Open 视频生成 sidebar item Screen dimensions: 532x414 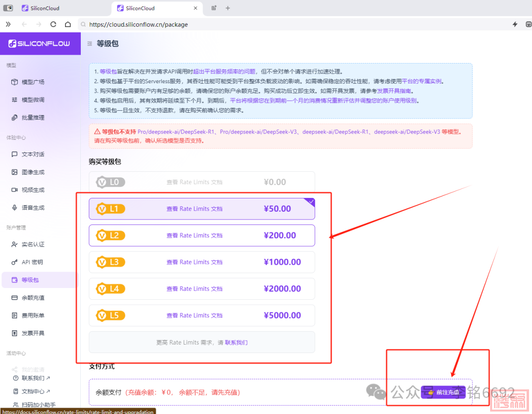(33, 190)
